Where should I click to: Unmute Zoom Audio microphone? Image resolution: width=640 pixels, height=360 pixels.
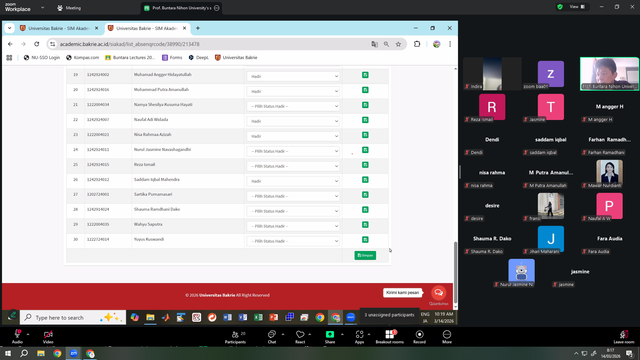coord(17,337)
